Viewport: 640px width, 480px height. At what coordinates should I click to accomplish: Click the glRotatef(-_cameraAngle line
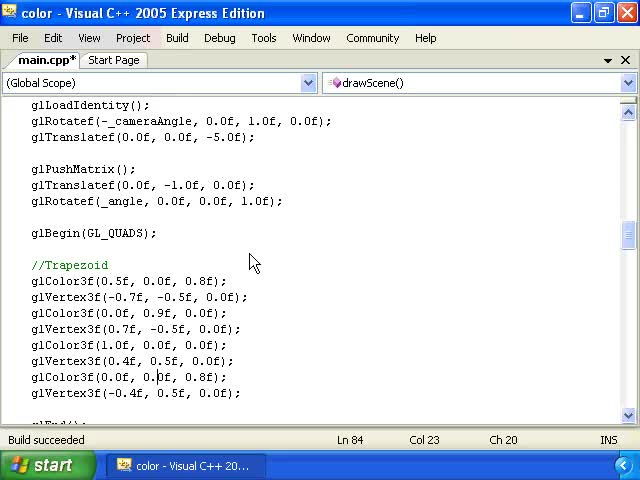[181, 121]
